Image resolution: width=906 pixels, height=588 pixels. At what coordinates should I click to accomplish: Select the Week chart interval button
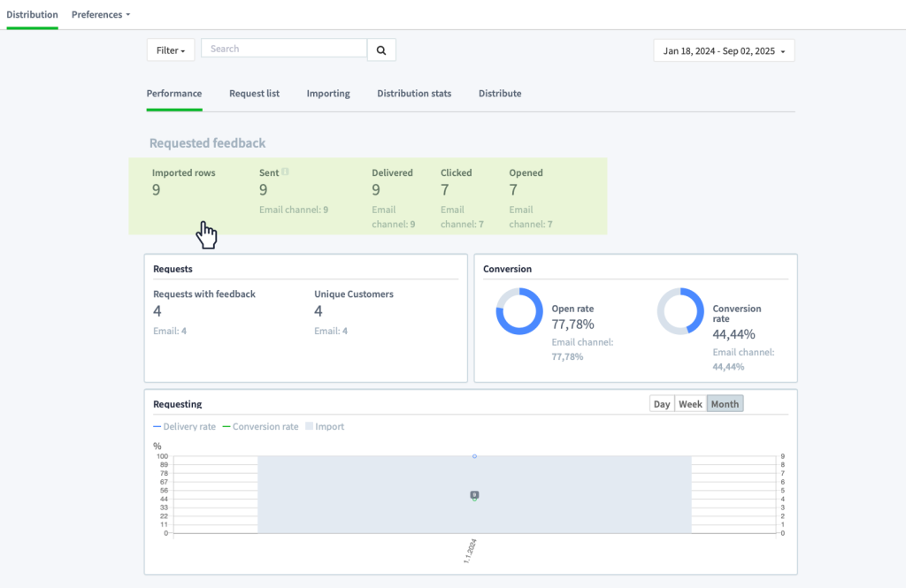point(690,404)
